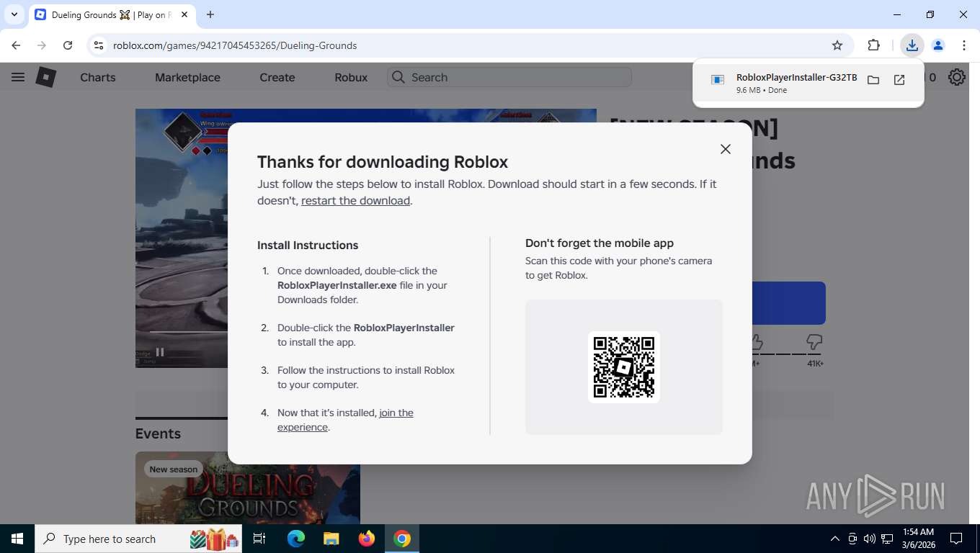Image resolution: width=980 pixels, height=553 pixels.
Task: Open Chrome extensions menu
Action: pos(874,45)
